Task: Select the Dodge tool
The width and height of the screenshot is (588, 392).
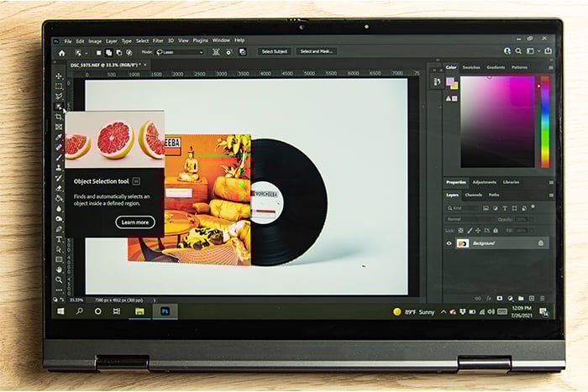Action: pos(59,218)
